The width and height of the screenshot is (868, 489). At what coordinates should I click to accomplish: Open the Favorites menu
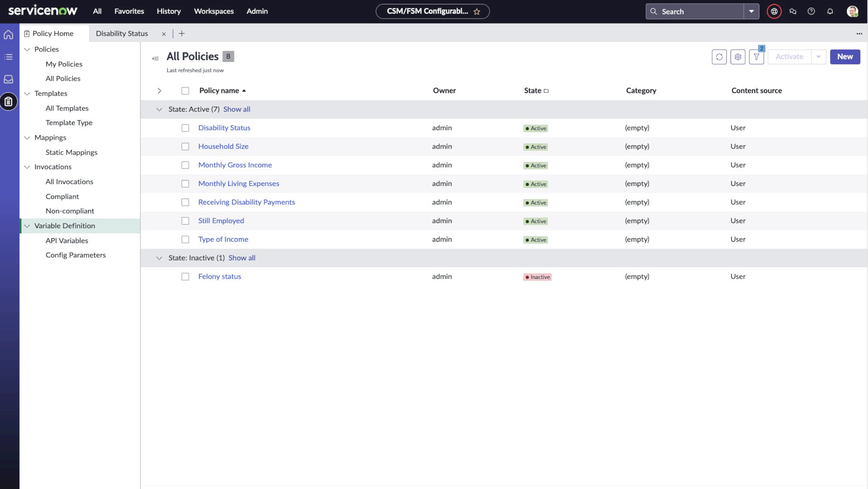pyautogui.click(x=129, y=11)
